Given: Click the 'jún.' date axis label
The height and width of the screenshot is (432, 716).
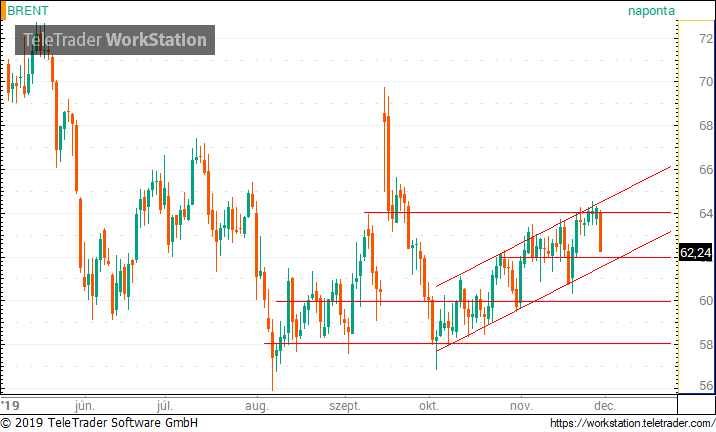Looking at the screenshot, I should (x=85, y=406).
